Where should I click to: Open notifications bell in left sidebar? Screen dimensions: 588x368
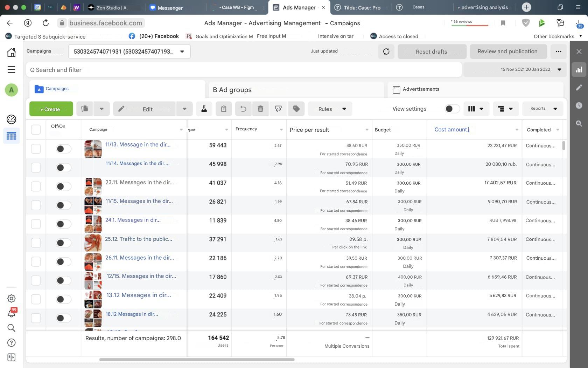pos(12,313)
